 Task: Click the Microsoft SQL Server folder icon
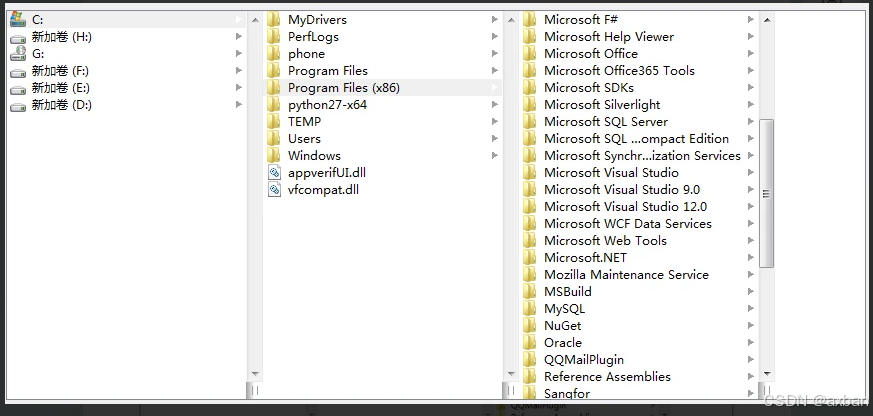[x=529, y=121]
